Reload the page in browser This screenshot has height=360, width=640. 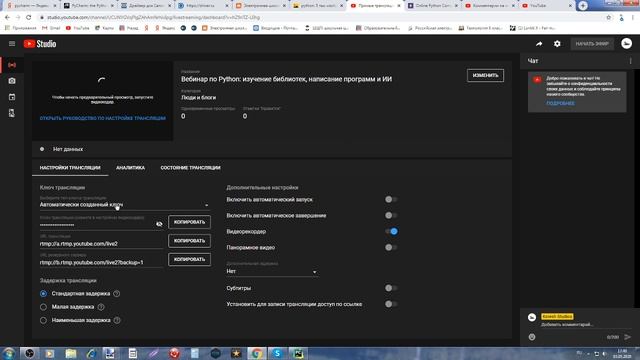pos(28,18)
